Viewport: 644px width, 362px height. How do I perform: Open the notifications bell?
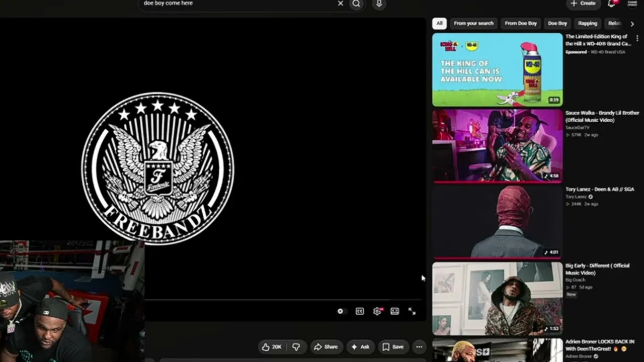point(612,4)
